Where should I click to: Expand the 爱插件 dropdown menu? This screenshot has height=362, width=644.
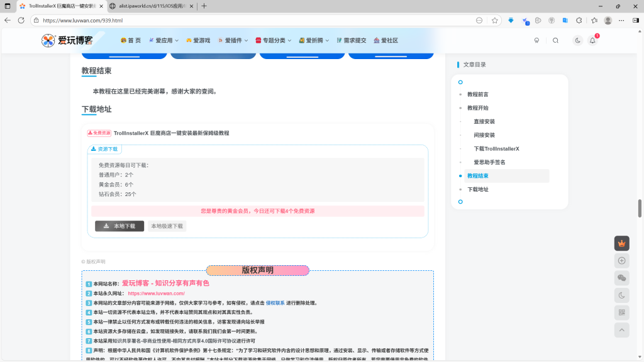click(233, 40)
